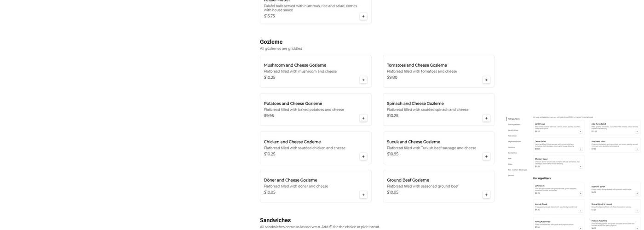Add Ground Beef Gozleme using plus button
The image size is (644, 230).
pyautogui.click(x=486, y=195)
